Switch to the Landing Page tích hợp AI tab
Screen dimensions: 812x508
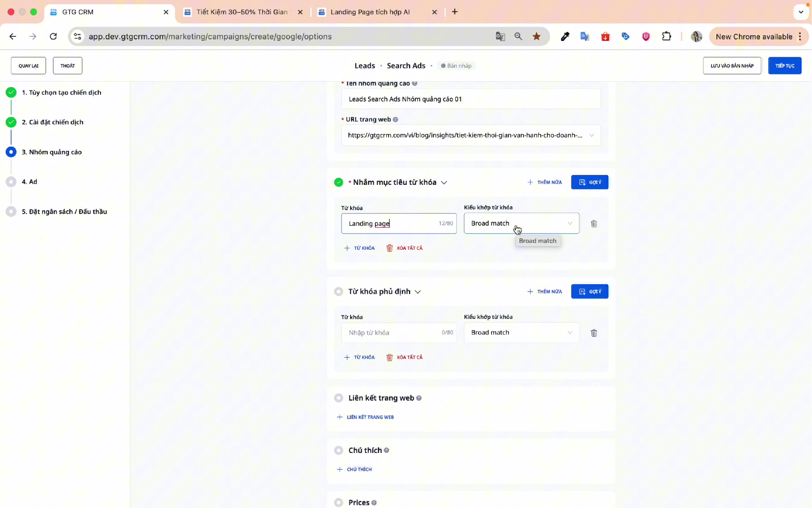pyautogui.click(x=370, y=12)
